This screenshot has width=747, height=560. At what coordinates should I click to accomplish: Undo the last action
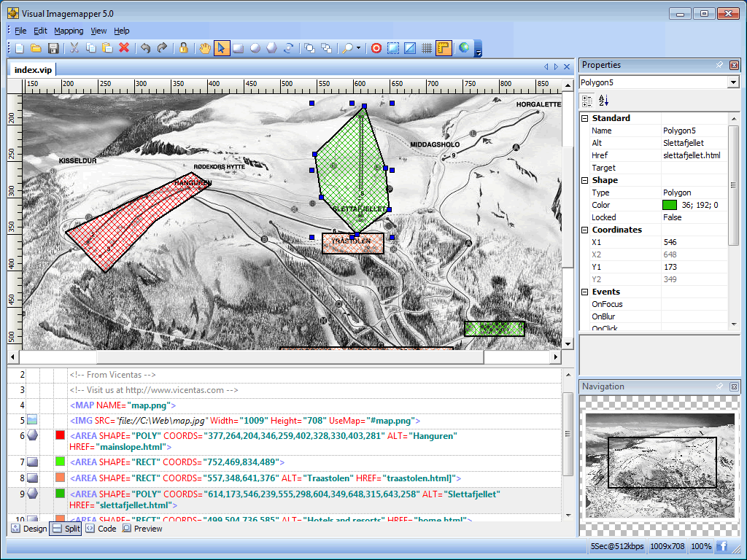pyautogui.click(x=146, y=48)
